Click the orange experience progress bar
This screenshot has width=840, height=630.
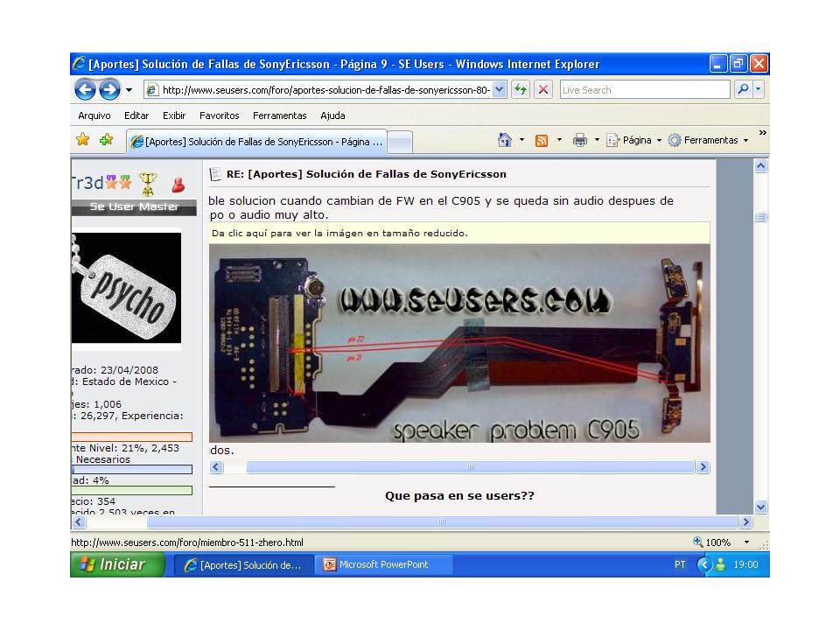(132, 437)
